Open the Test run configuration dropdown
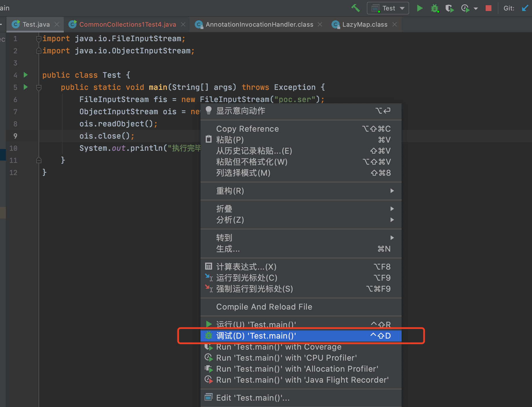The image size is (532, 407). click(388, 8)
